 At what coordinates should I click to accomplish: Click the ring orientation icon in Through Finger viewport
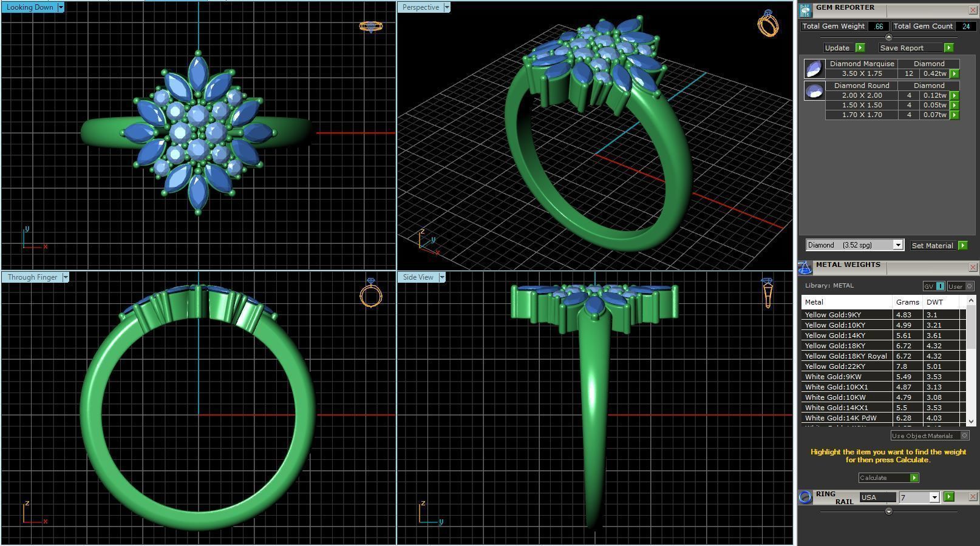(x=370, y=292)
